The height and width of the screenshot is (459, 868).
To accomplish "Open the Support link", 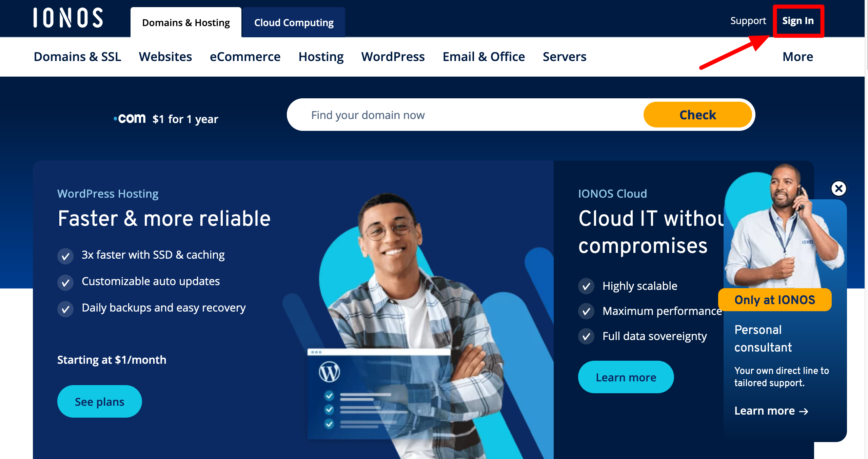I will [748, 21].
